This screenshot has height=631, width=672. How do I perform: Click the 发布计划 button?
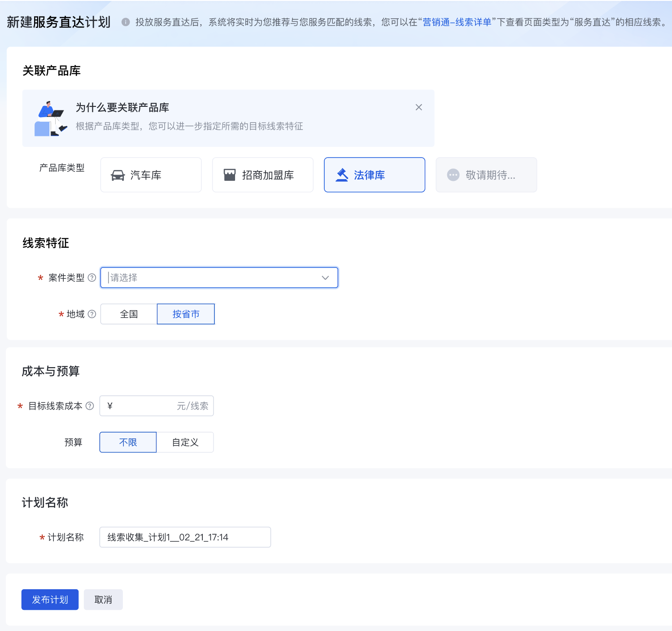(50, 600)
